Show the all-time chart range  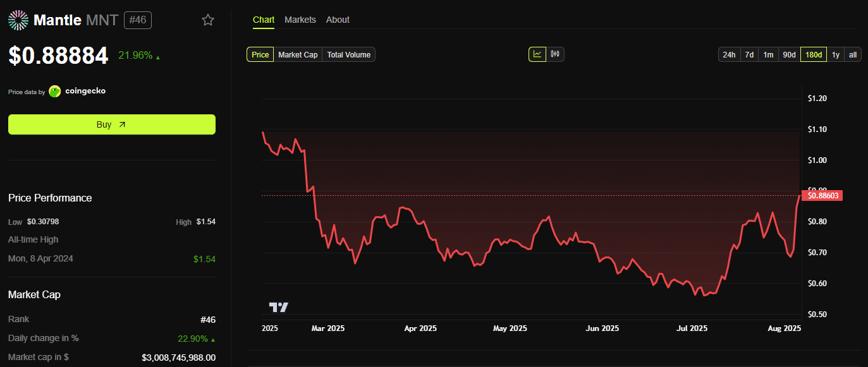853,54
